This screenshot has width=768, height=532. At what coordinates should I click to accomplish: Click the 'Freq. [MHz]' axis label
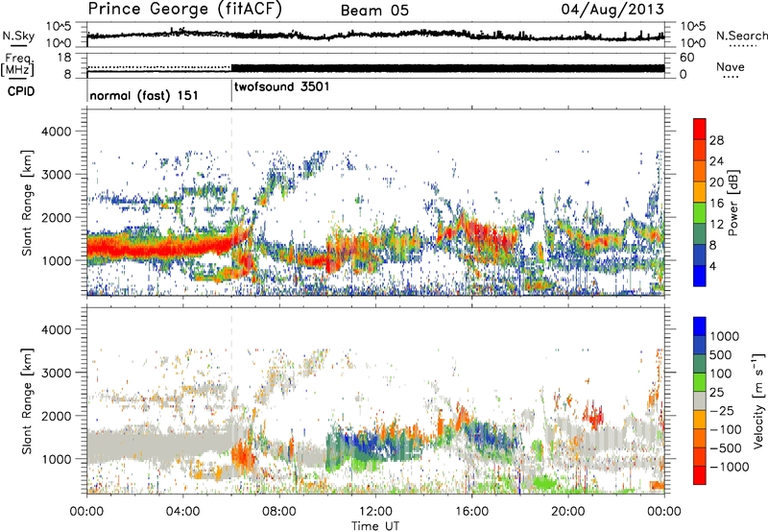tap(17, 65)
